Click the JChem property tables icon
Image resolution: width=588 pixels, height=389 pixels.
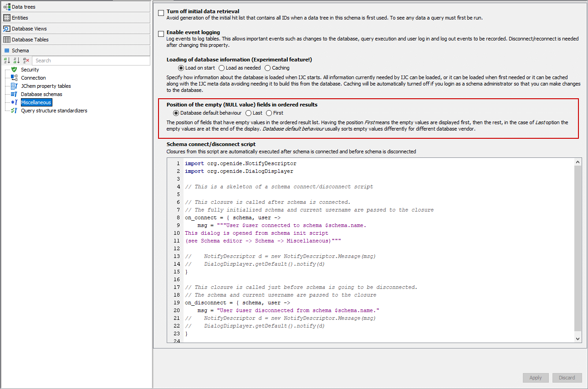(x=14, y=86)
